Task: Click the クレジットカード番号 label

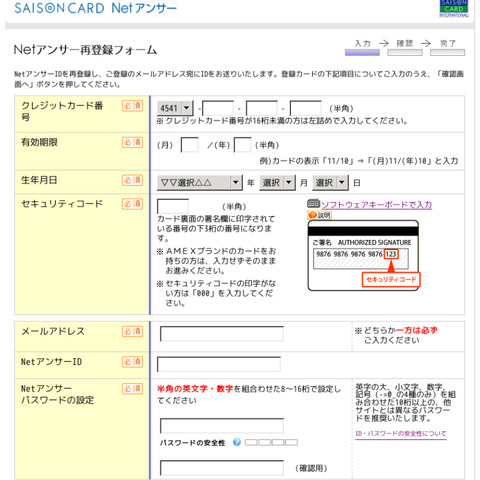Action: [62, 111]
